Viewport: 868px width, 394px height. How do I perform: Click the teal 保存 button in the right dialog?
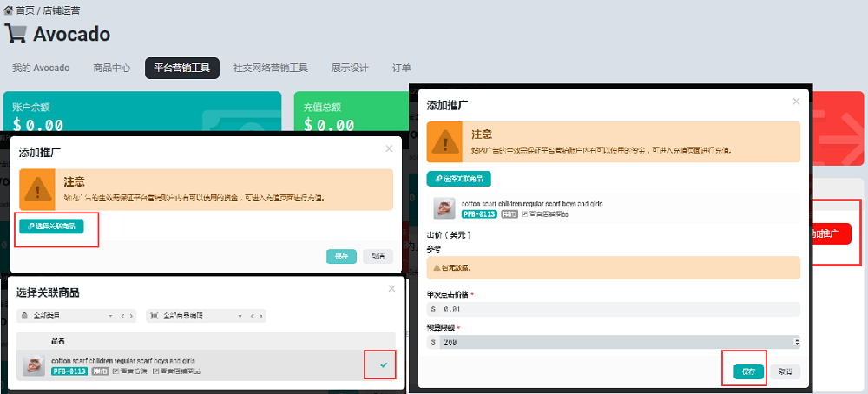(748, 371)
